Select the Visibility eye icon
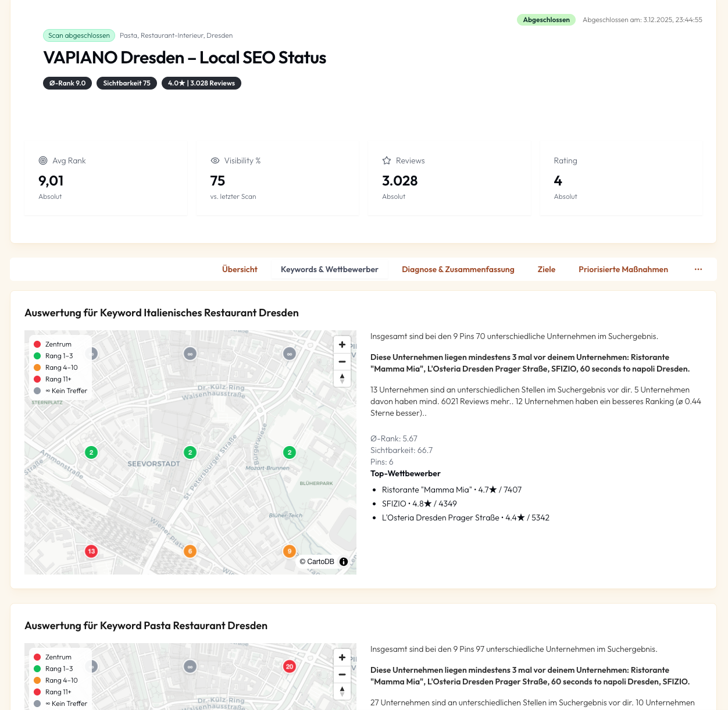This screenshot has width=728, height=710. pos(215,160)
